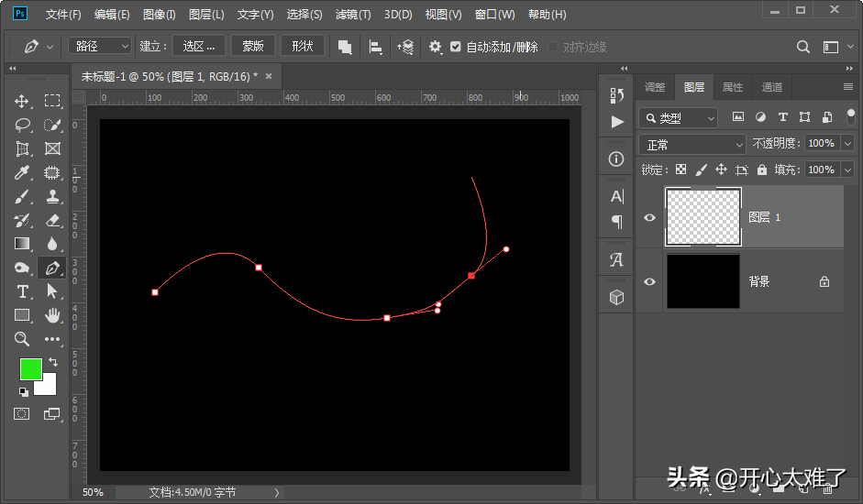This screenshot has width=863, height=504.
Task: Switch to the 通道 tab
Action: [x=771, y=87]
